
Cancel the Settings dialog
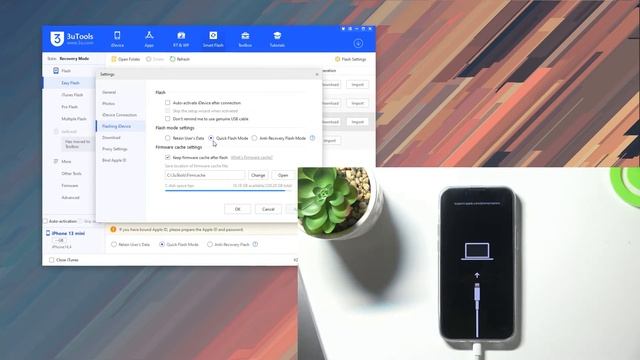tap(268, 209)
